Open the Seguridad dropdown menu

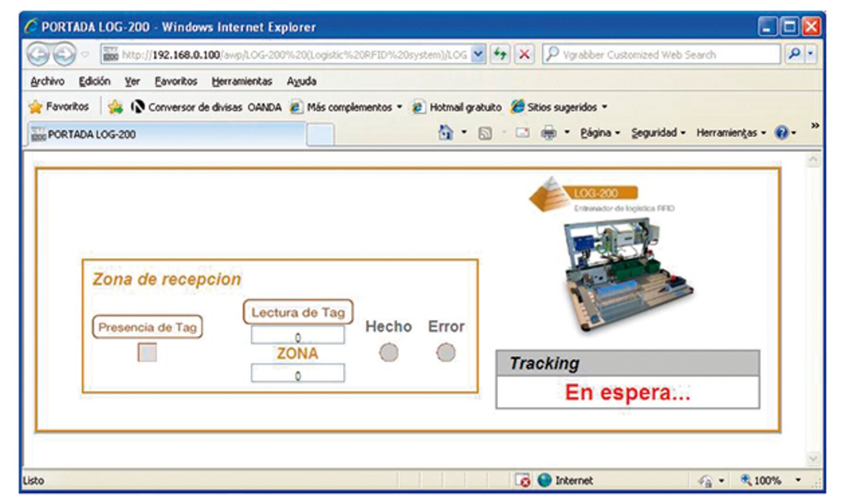tap(658, 133)
